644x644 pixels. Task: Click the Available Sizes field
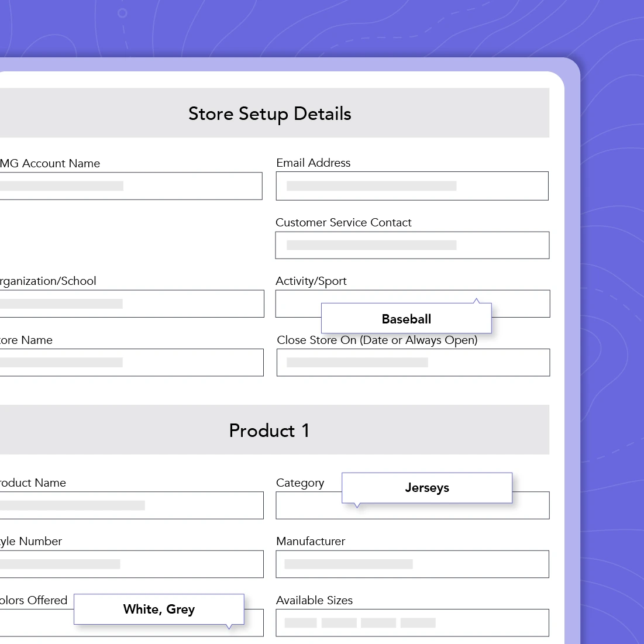pyautogui.click(x=412, y=622)
